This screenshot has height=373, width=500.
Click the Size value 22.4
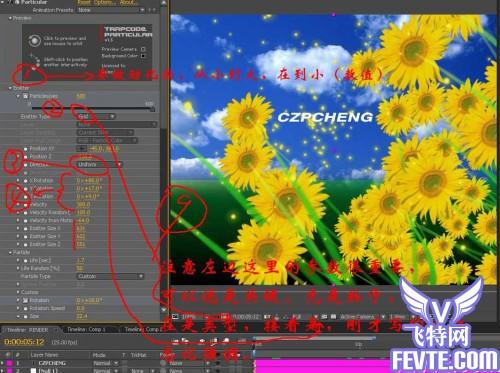point(82,316)
